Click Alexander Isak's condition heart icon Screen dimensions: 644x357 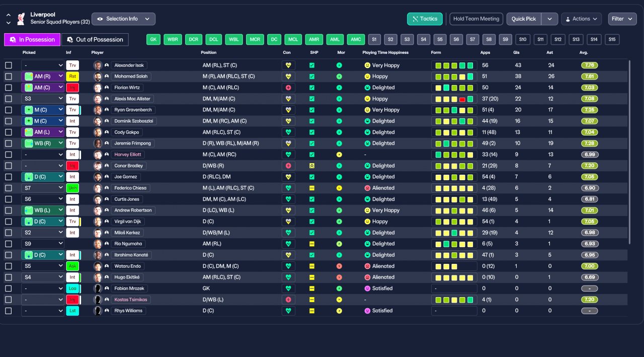coord(288,65)
